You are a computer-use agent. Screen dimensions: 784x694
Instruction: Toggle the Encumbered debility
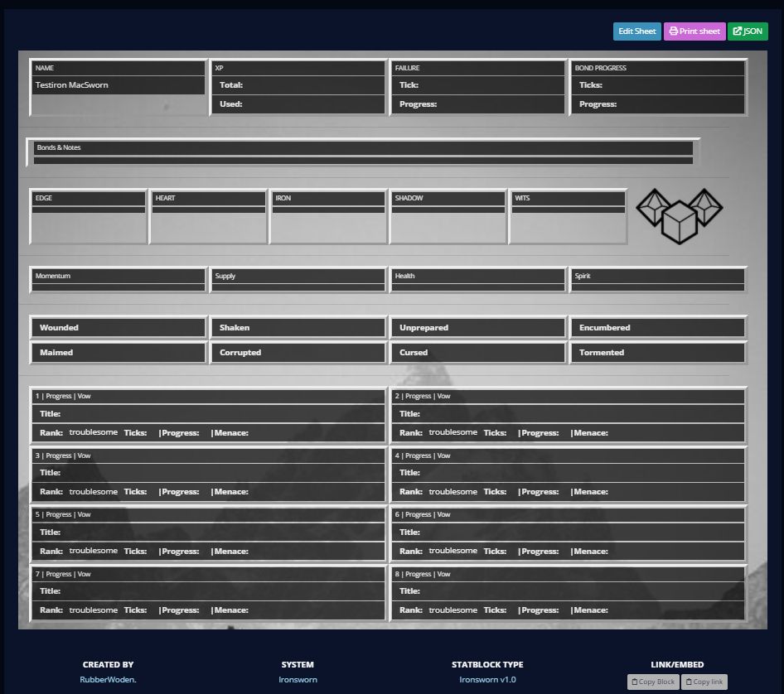(657, 327)
